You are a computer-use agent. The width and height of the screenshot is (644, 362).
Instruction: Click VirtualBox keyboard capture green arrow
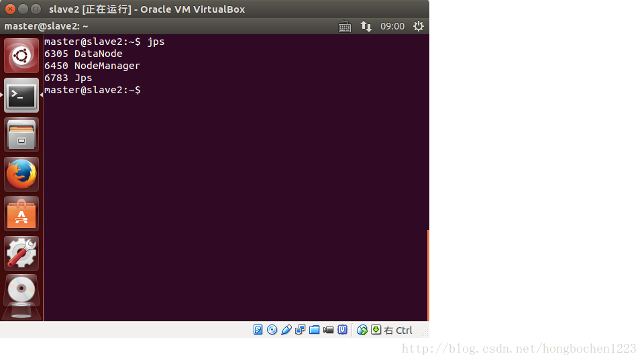click(376, 330)
